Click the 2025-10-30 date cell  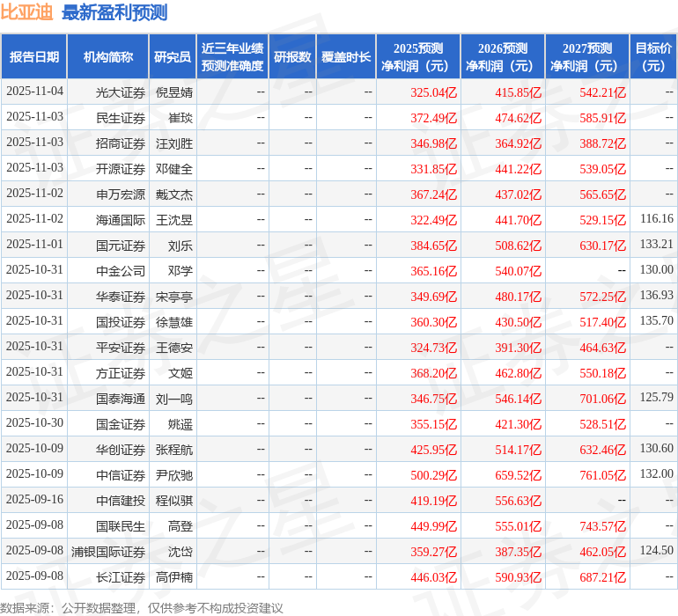coord(34,422)
